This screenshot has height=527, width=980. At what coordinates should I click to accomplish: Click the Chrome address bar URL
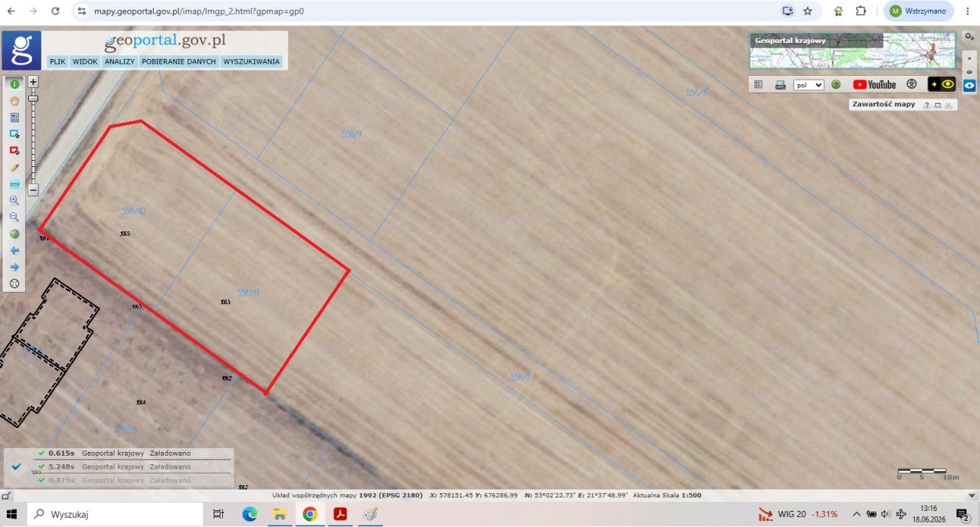pos(199,11)
